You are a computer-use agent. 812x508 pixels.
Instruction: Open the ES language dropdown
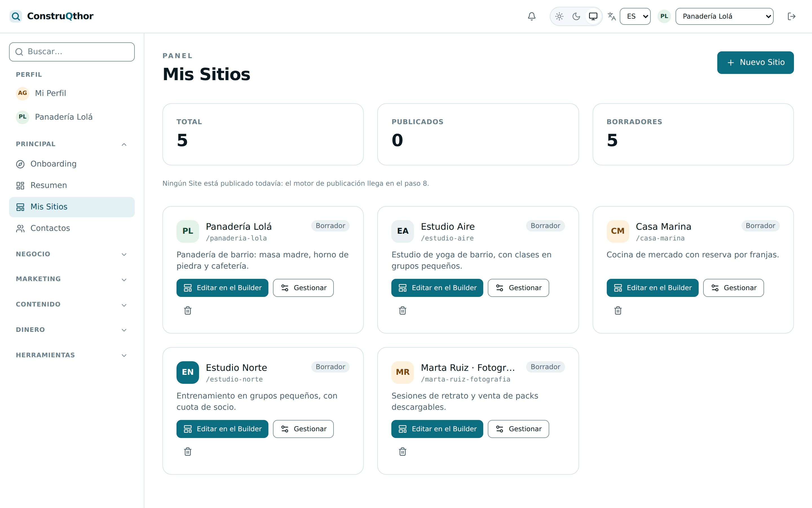(x=635, y=16)
